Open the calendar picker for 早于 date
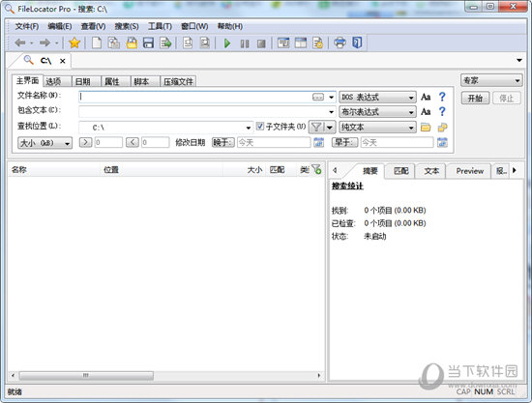The width and height of the screenshot is (532, 403). (x=442, y=142)
